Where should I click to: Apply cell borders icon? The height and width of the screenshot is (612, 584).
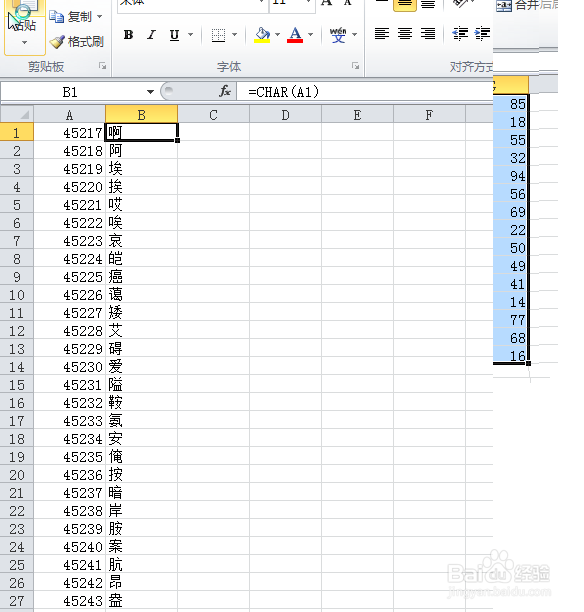coord(218,35)
